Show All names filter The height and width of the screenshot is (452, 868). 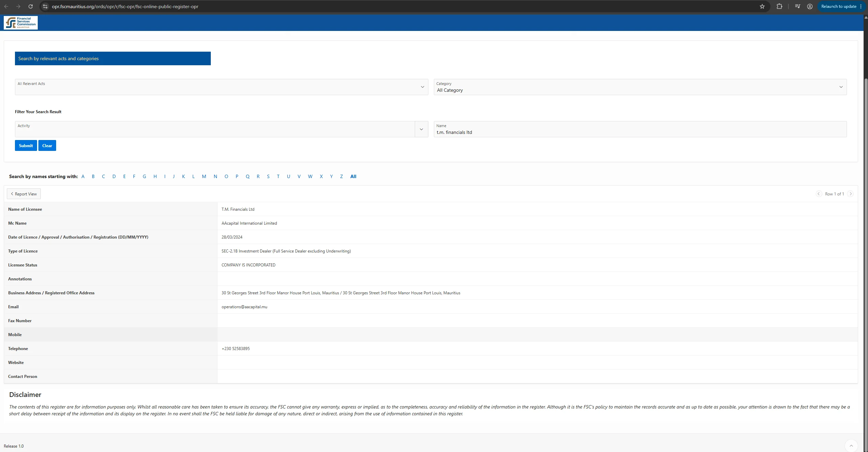point(353,176)
